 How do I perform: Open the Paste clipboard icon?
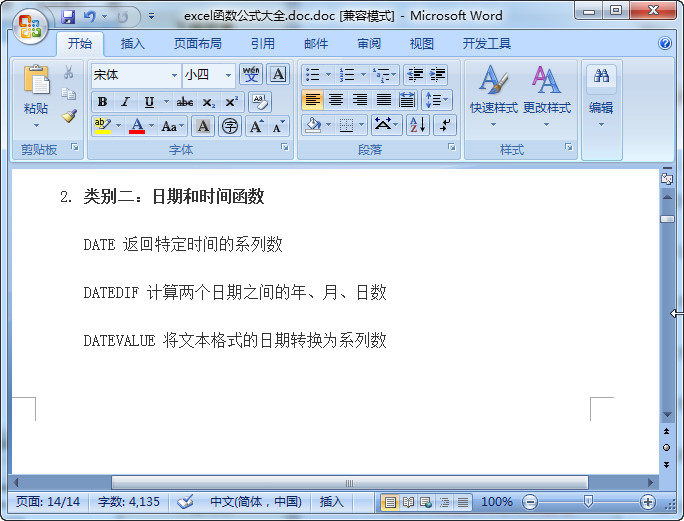pos(37,79)
